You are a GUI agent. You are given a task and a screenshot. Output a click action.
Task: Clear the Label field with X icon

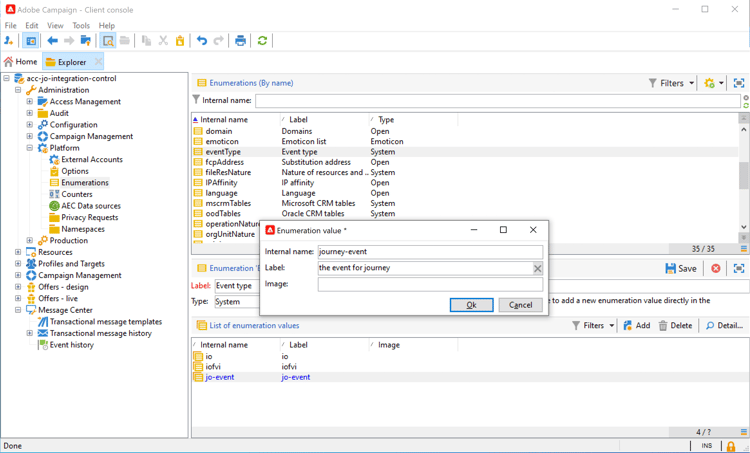click(538, 268)
